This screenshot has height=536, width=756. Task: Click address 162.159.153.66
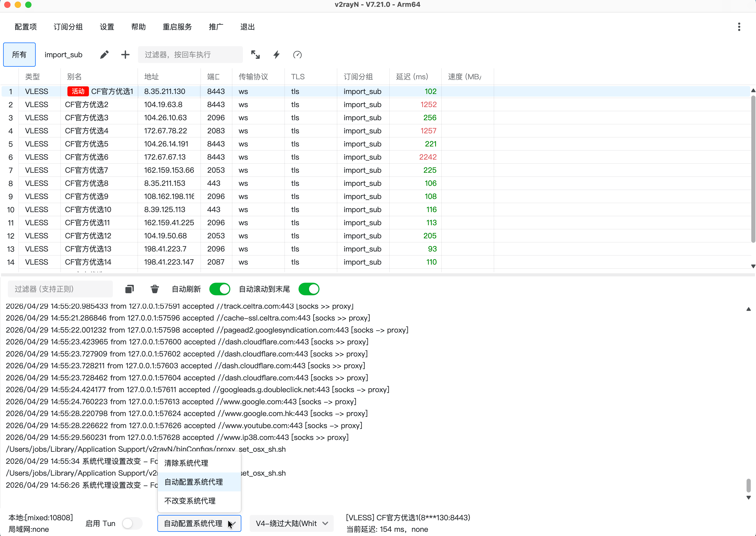click(169, 170)
